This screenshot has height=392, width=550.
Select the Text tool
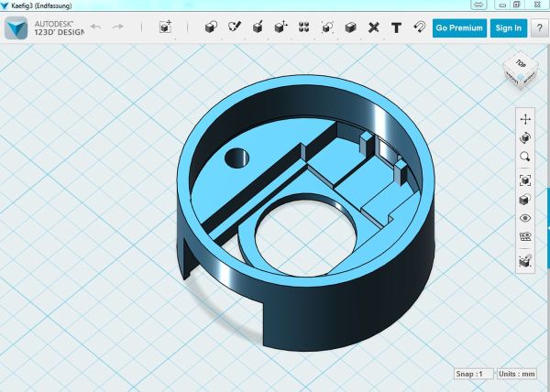coord(396,27)
